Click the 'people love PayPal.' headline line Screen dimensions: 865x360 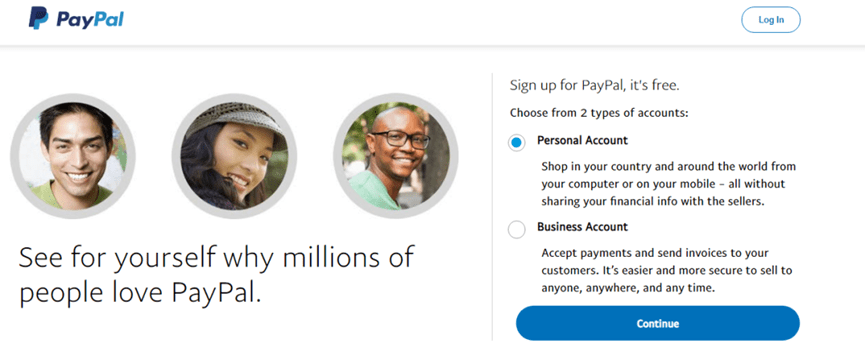140,293
